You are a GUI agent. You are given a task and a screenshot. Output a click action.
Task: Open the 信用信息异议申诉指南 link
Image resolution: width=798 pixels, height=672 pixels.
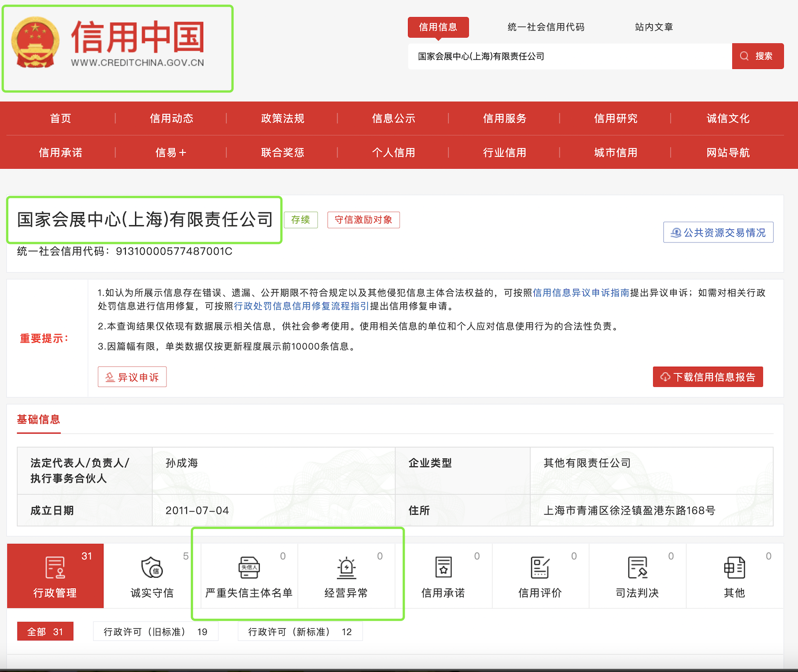pyautogui.click(x=581, y=293)
